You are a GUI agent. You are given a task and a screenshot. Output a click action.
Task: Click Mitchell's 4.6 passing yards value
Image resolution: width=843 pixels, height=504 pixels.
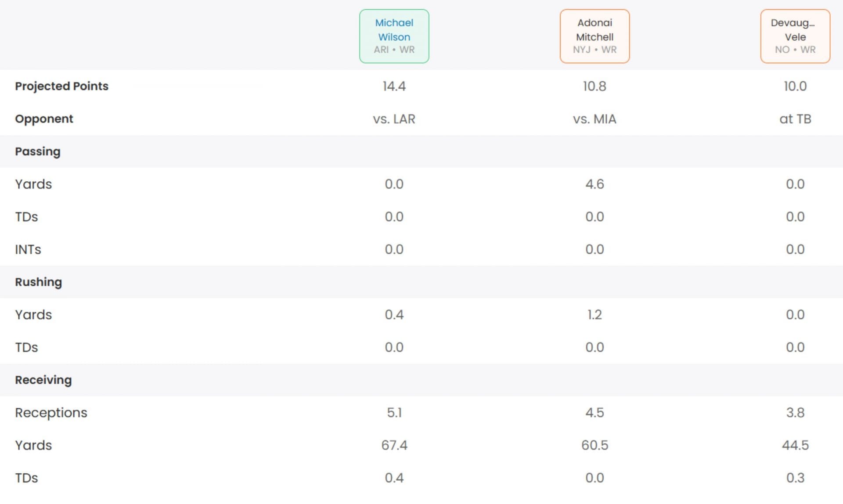(x=594, y=184)
